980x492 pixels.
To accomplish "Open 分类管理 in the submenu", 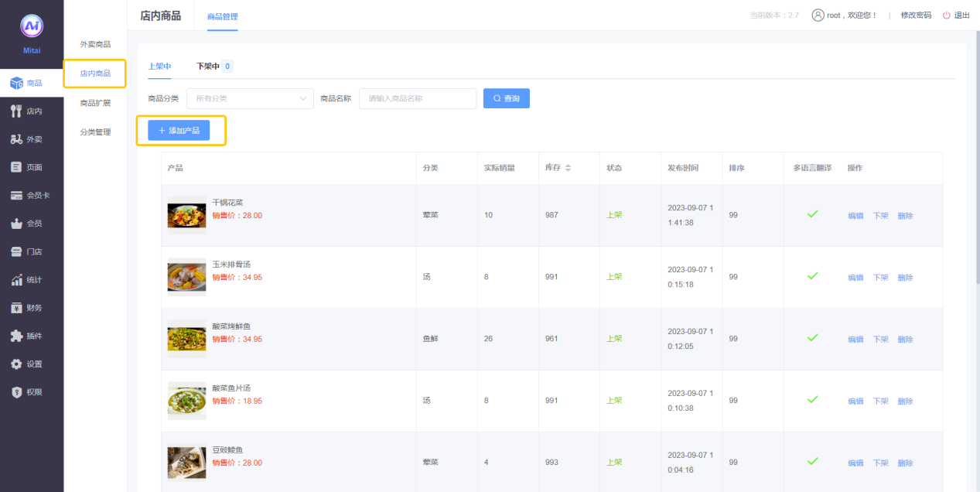I will tap(95, 132).
